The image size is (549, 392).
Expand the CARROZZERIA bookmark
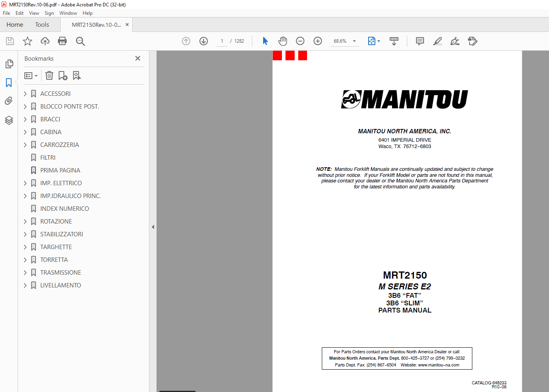point(25,145)
